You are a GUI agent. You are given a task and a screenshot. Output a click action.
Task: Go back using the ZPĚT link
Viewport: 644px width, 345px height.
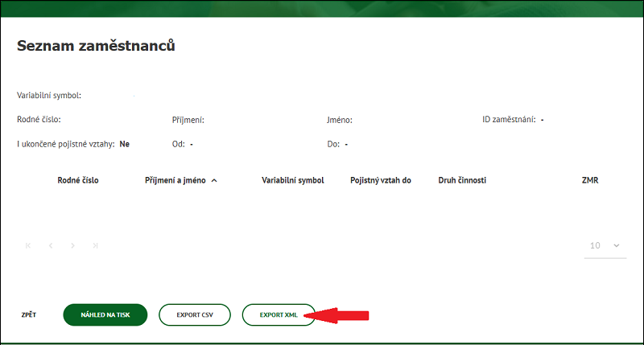[x=28, y=315]
